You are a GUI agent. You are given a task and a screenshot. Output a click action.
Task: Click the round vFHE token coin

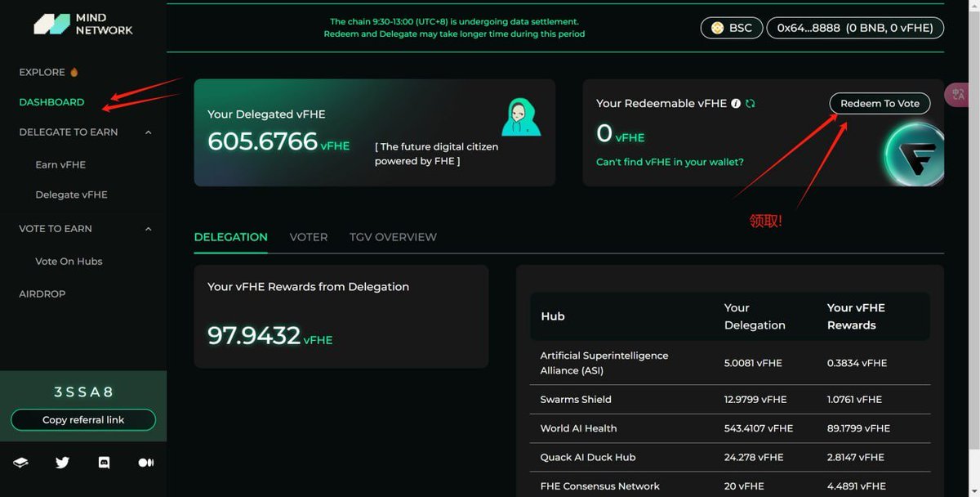click(x=914, y=153)
